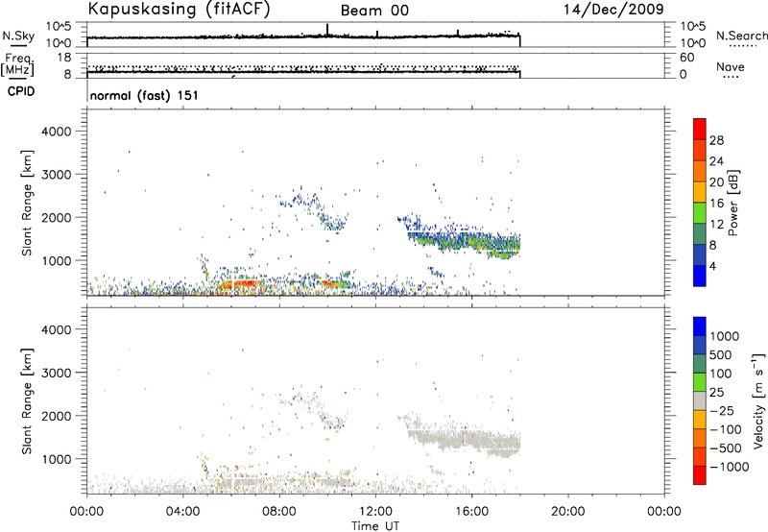Image resolution: width=768 pixels, height=532 pixels.
Task: Click the "CPID" row label
Action: [x=21, y=91]
